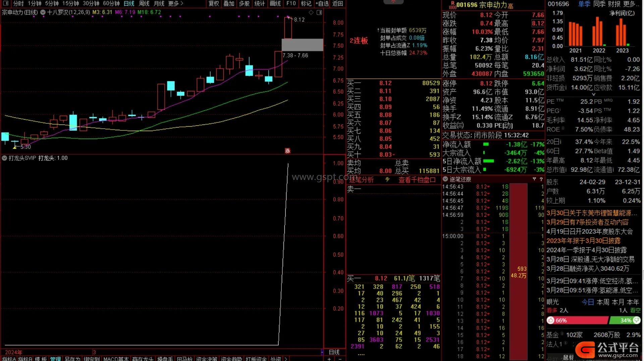The height and width of the screenshot is (361, 644).
Task: Switch to 月线 monthly chart
Action: click(159, 3)
